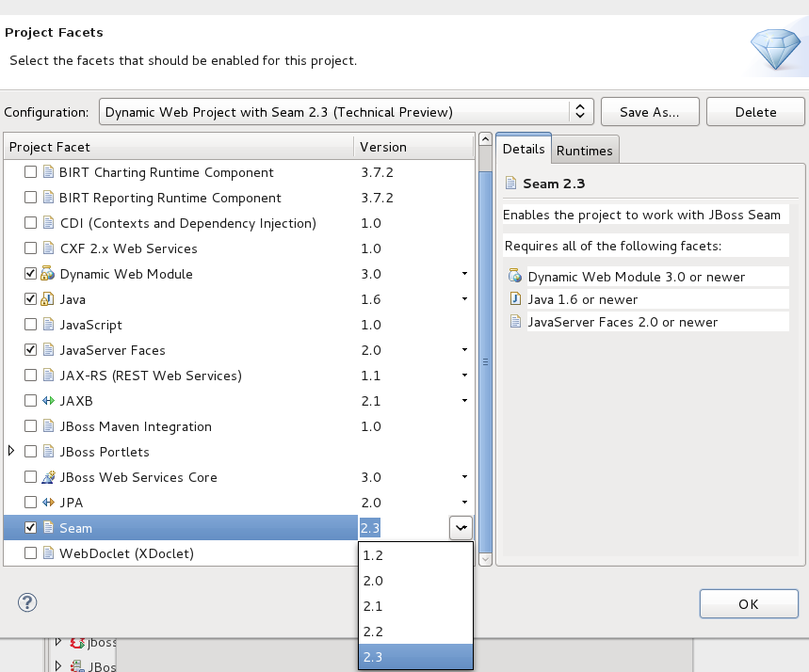This screenshot has width=809, height=672.
Task: Click the Dynamic Web Module globe icon
Action: [48, 275]
